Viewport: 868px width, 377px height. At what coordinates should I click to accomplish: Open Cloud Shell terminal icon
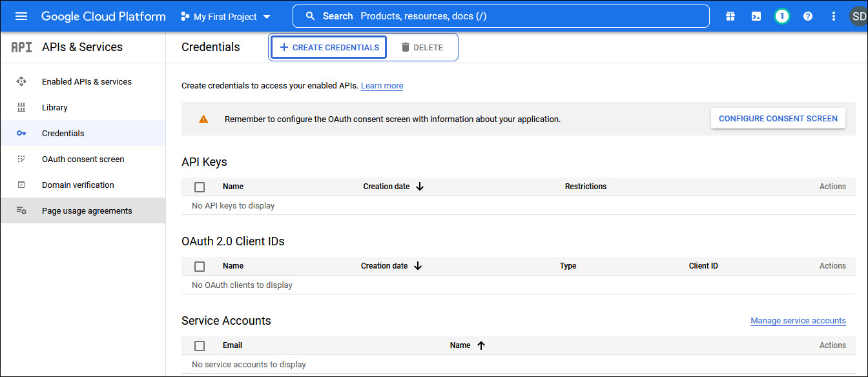(756, 16)
